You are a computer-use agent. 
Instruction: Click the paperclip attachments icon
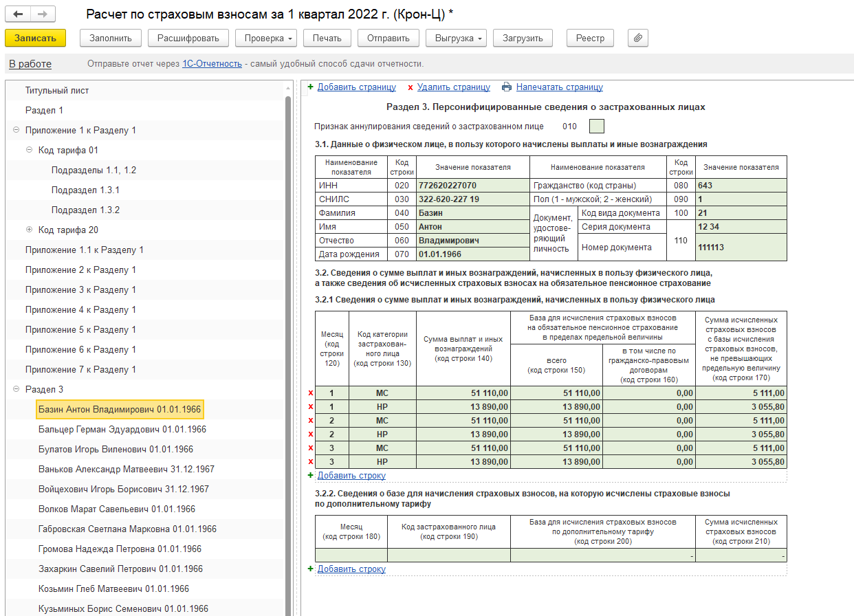[637, 38]
